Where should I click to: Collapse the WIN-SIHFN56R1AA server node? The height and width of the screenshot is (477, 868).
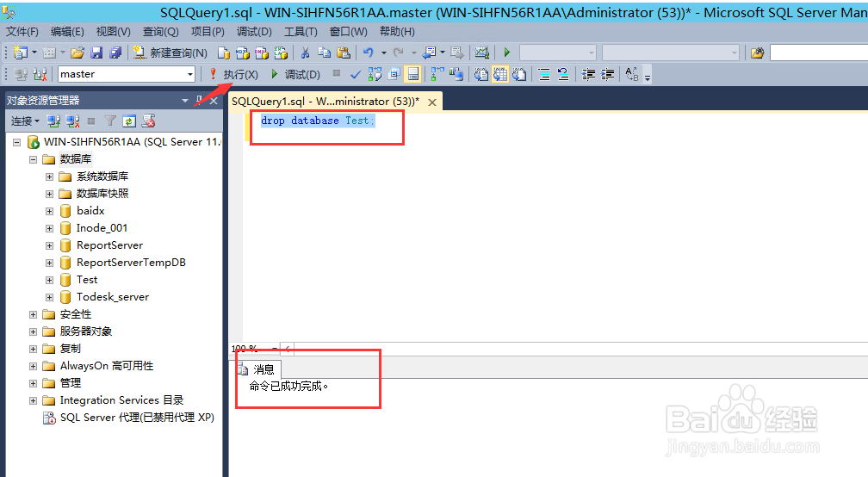(x=17, y=142)
